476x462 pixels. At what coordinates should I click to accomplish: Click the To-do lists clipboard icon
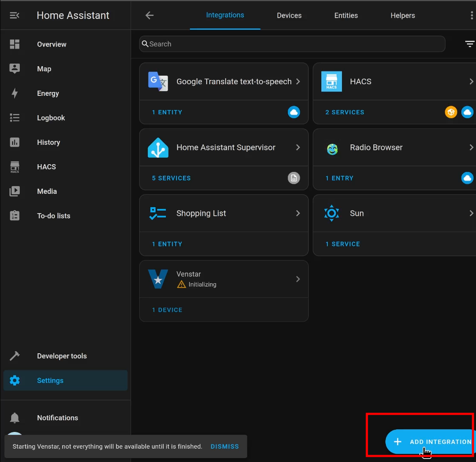pos(15,216)
